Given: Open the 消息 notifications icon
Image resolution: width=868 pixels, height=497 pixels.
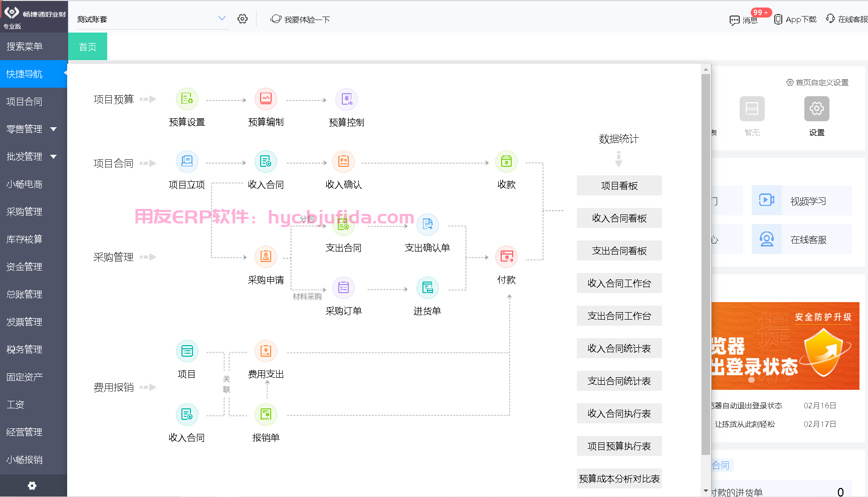Looking at the screenshot, I should click(734, 20).
